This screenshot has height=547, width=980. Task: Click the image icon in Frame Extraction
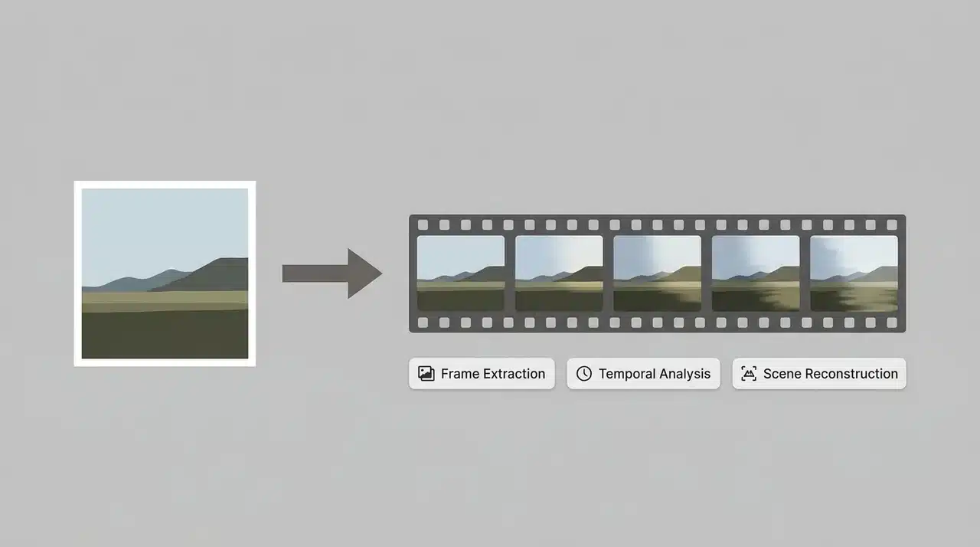(426, 374)
